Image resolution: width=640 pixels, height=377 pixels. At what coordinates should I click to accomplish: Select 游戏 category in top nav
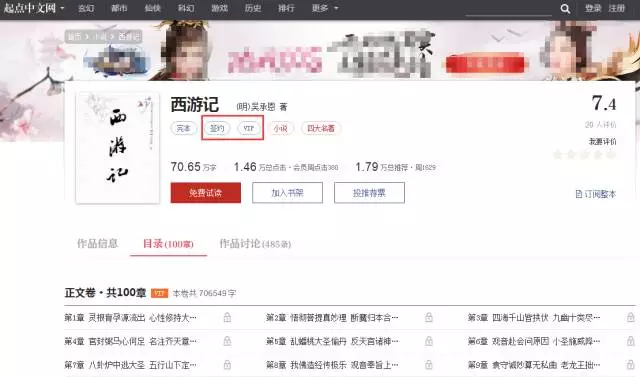tap(220, 8)
